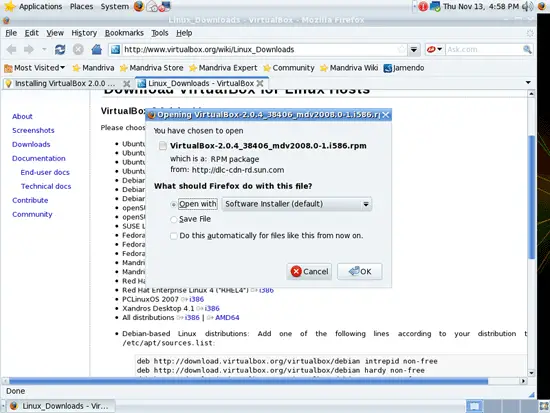Open the View menu

55,33
